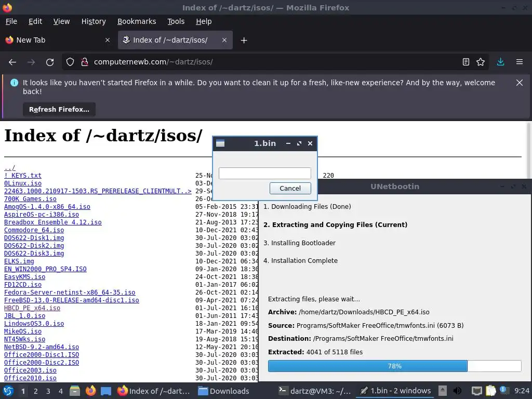The image size is (532, 399).
Task: Open the 0Linux.iso link
Action: click(23, 183)
